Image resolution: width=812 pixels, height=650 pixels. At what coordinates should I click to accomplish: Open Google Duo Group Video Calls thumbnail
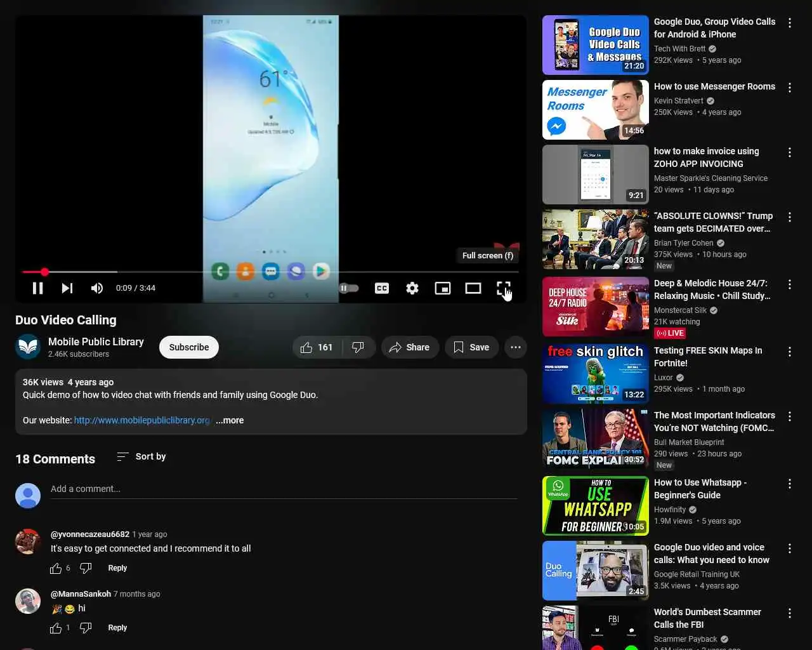coord(596,45)
